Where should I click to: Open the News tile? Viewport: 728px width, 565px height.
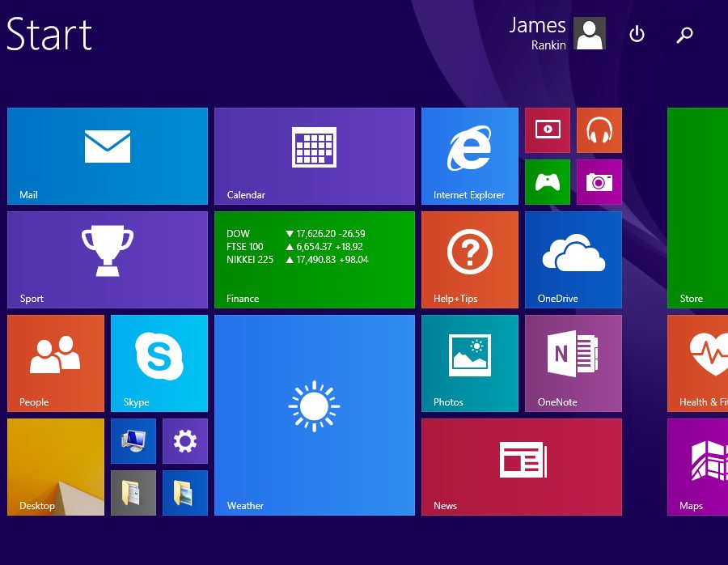[x=522, y=467]
